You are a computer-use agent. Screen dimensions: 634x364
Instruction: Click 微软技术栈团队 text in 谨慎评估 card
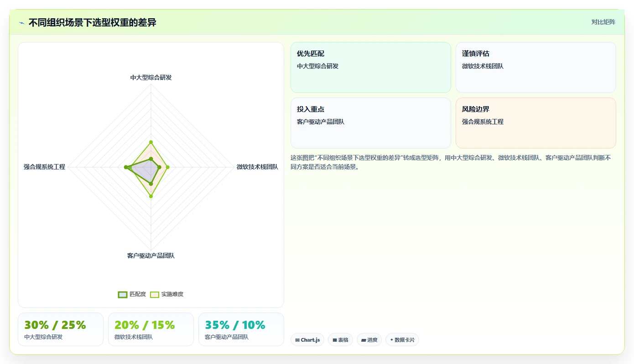(483, 66)
